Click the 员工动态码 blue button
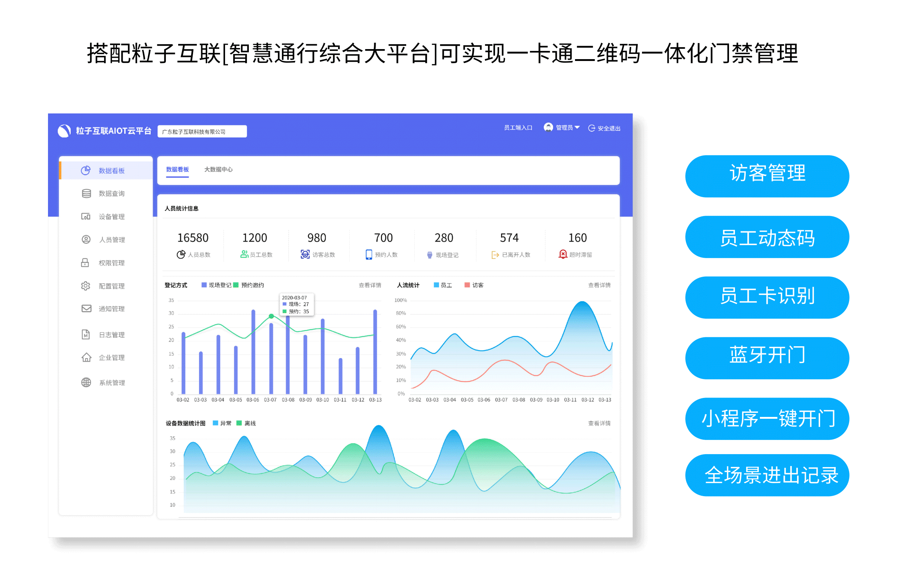The width and height of the screenshot is (899, 588). point(767,237)
